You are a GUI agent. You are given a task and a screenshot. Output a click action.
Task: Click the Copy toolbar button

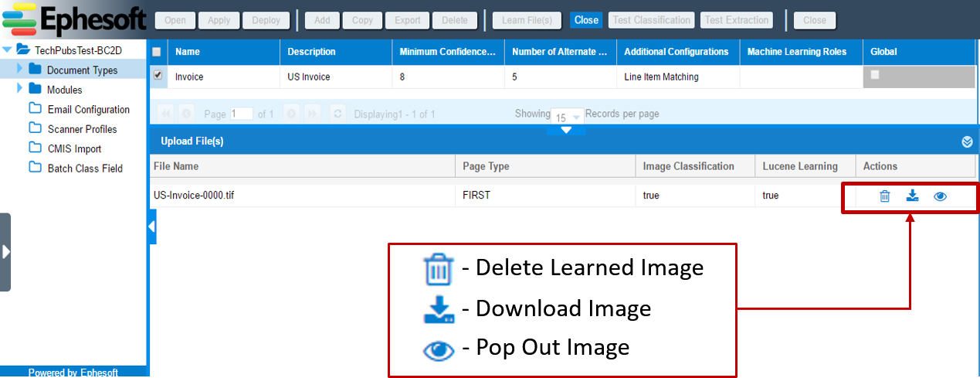[362, 20]
